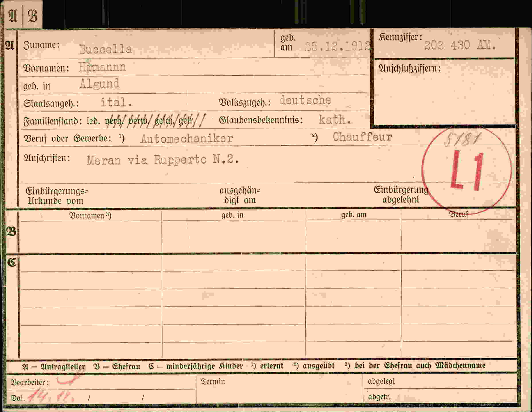Click the birthplace value "Algund"
This screenshot has width=532, height=412.
point(99,84)
